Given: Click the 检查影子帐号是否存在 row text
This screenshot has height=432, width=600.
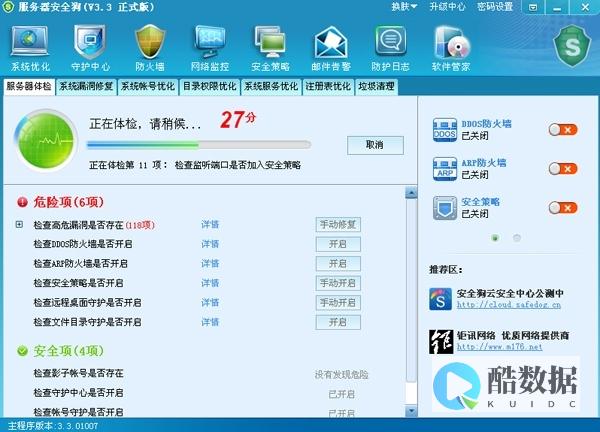Looking at the screenshot, I should pyautogui.click(x=78, y=373).
